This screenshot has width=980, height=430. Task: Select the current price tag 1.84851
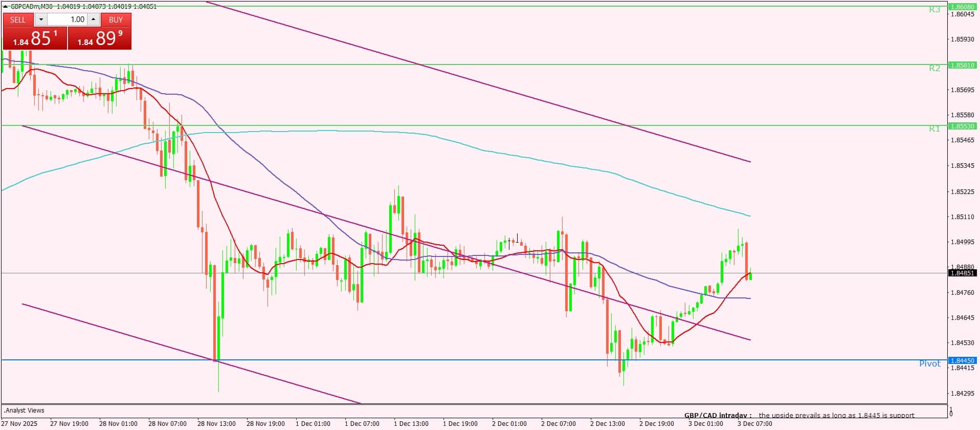pos(963,273)
